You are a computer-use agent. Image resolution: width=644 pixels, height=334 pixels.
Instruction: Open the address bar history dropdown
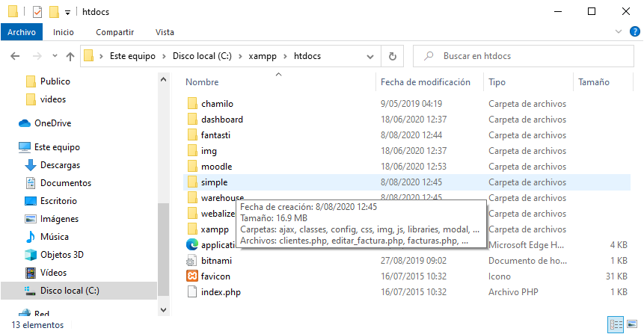pyautogui.click(x=370, y=56)
